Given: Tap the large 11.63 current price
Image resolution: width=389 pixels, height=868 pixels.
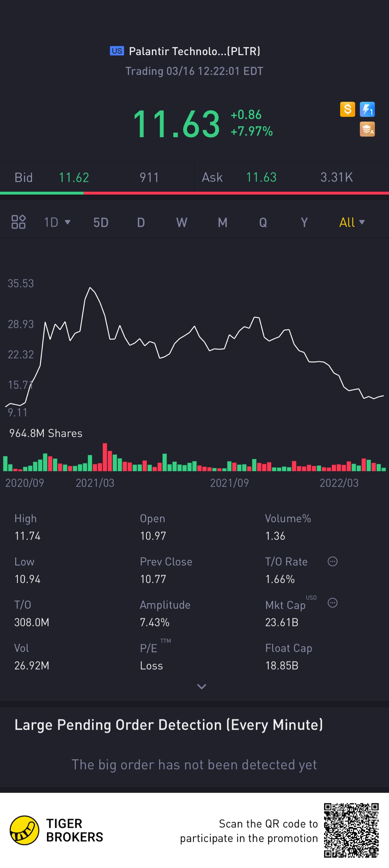Looking at the screenshot, I should 176,123.
